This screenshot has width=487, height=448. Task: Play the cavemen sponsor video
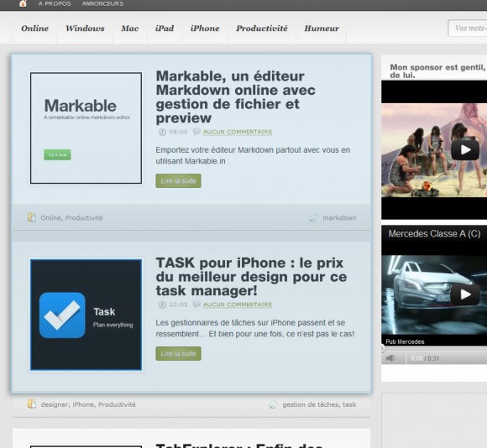(x=465, y=150)
